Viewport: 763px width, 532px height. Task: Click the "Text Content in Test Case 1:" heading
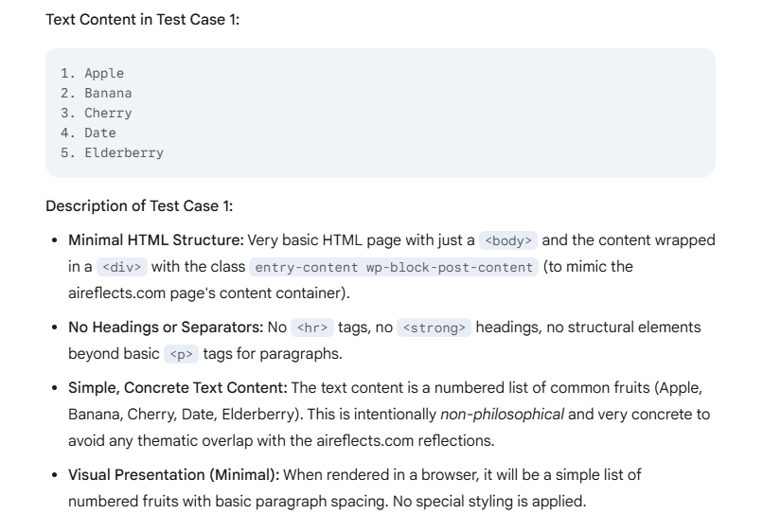coord(143,19)
